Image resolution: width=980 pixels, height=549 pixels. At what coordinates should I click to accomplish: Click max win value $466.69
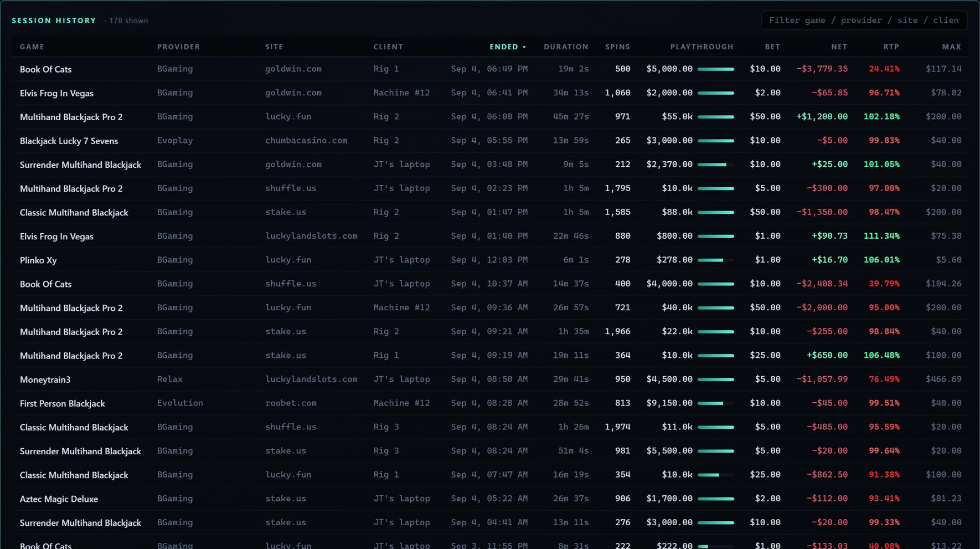(943, 379)
